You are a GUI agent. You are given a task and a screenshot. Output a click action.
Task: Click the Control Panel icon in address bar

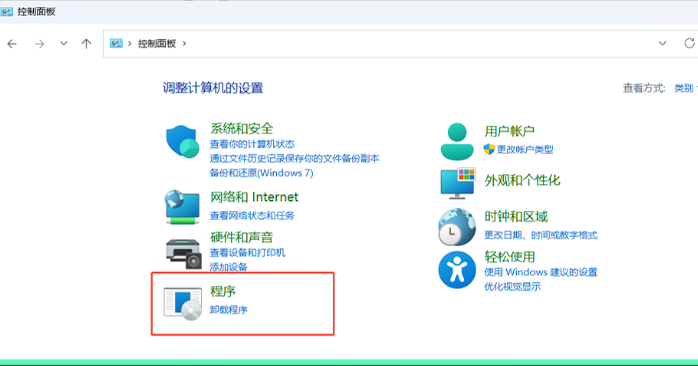pyautogui.click(x=116, y=43)
